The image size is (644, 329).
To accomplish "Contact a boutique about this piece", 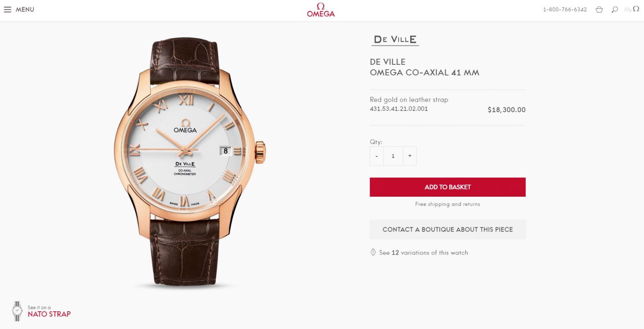I will (448, 229).
